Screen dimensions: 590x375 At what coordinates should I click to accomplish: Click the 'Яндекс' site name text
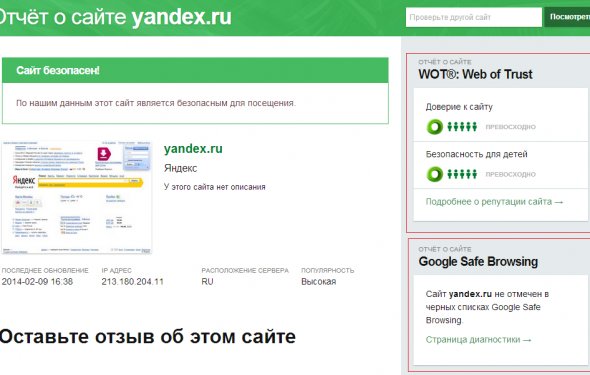point(180,168)
